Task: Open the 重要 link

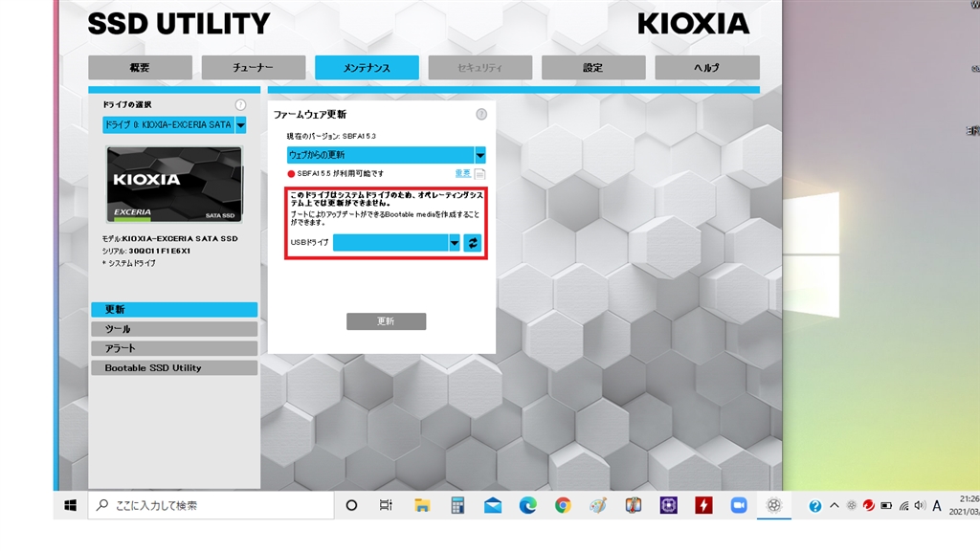Action: [462, 174]
